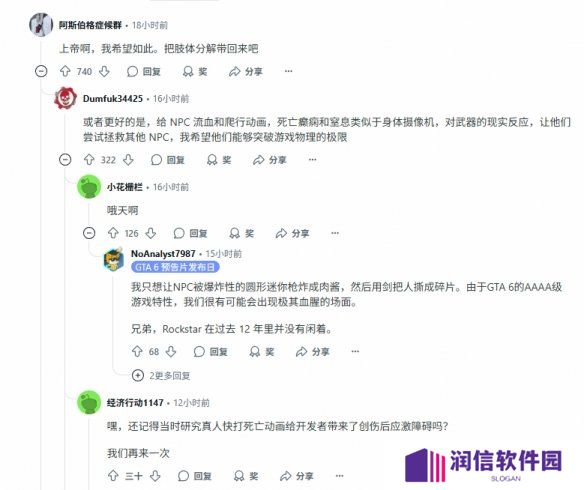Share the 阿斯伯格症候群 comment
This screenshot has width=584, height=490.
(246, 71)
